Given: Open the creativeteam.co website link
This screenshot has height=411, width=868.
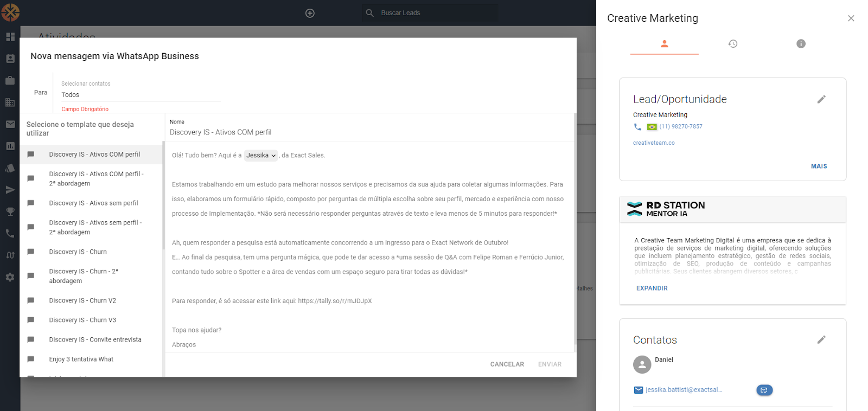Looking at the screenshot, I should pyautogui.click(x=654, y=143).
